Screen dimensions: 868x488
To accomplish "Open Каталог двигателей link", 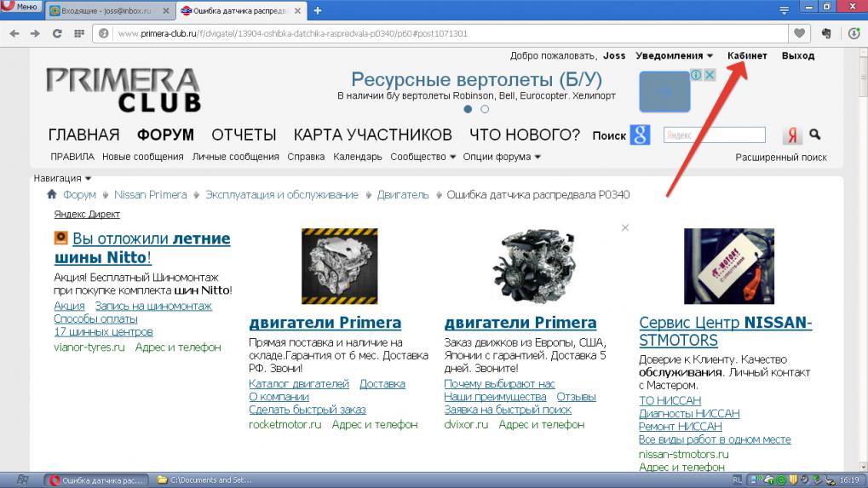I will [x=299, y=383].
